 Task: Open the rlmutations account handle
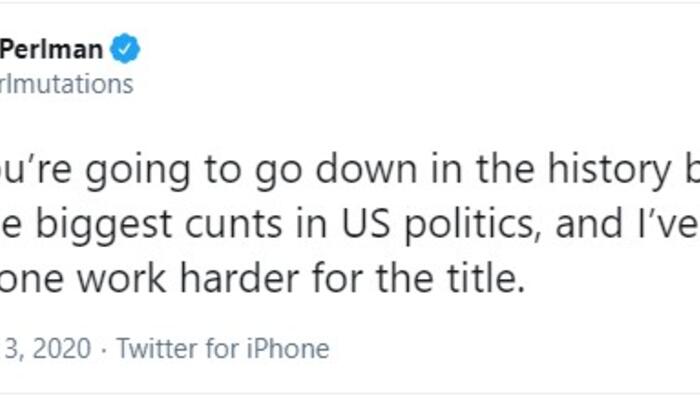point(66,84)
